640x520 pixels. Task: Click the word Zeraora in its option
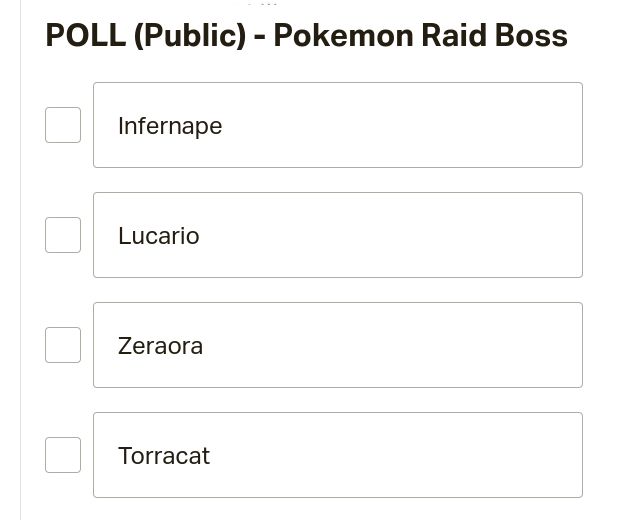coord(160,346)
